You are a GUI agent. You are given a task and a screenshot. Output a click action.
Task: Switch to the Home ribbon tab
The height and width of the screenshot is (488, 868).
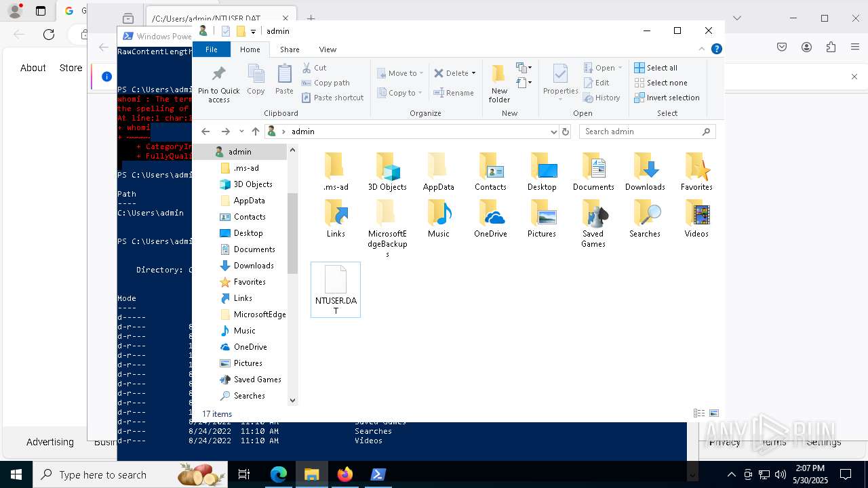(250, 49)
